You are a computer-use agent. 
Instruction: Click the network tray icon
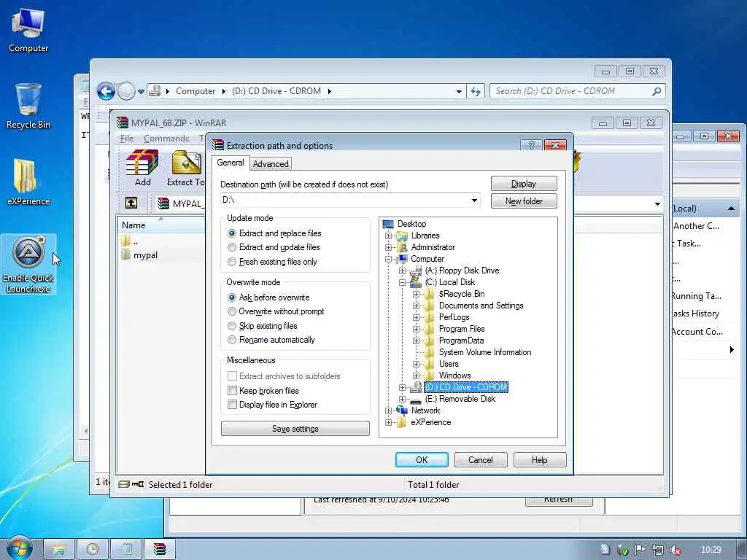pos(658,550)
